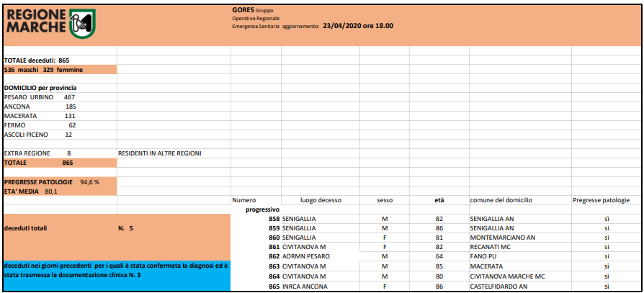Screen dimensions: 644x293
Task: Click row number 864
Action: (274, 276)
